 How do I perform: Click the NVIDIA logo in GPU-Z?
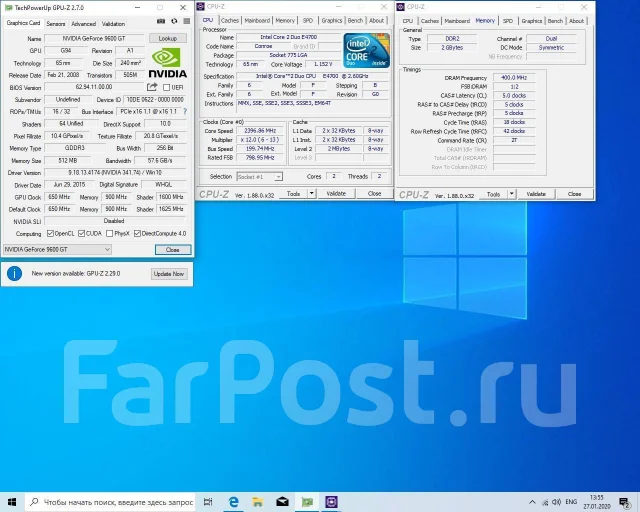pos(167,63)
